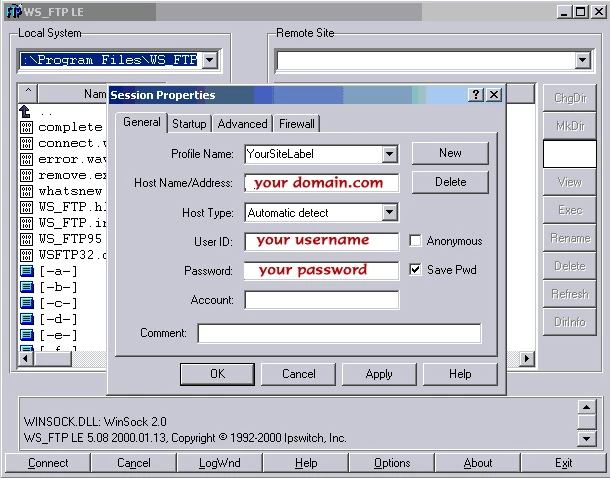
Task: Click the drive [-a-] icon
Action: tap(27, 271)
